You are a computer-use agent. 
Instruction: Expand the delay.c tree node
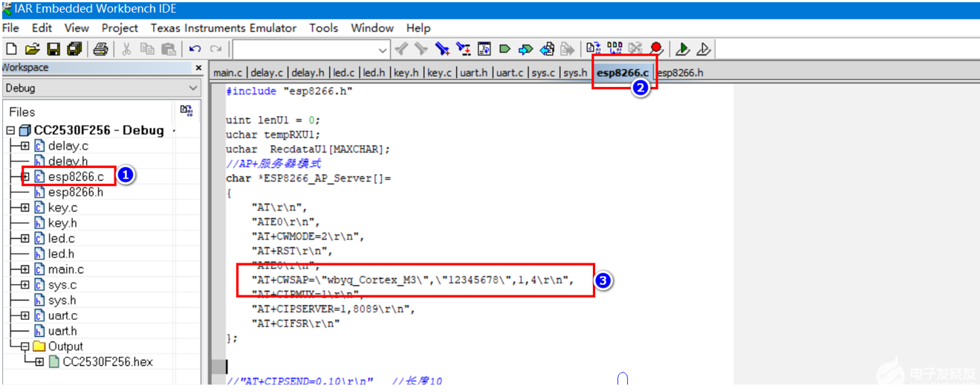(25, 146)
